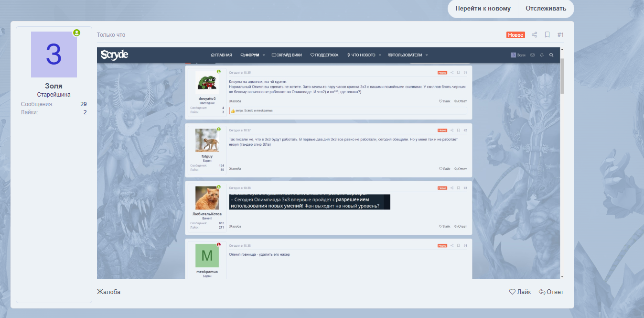This screenshot has height=318, width=644.
Task: Click the Перейти к новому button
Action: click(483, 9)
